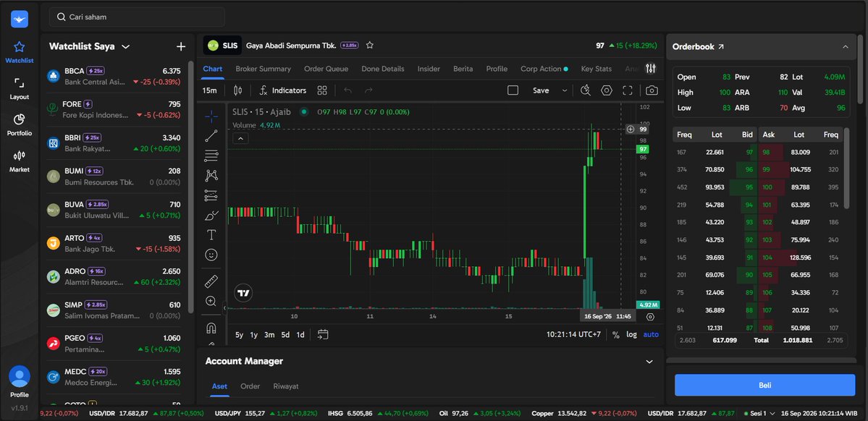Click the price-axis plus button at 99
Viewport: 868px width, 421px height.
631,129
